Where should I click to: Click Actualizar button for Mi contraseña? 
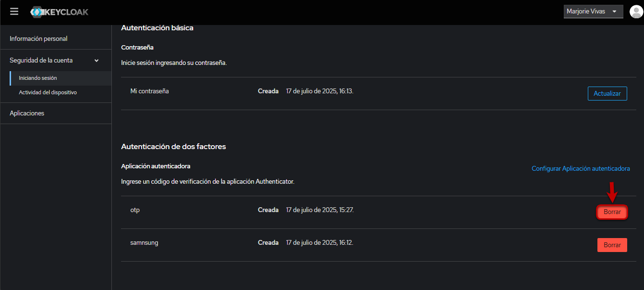pos(607,94)
